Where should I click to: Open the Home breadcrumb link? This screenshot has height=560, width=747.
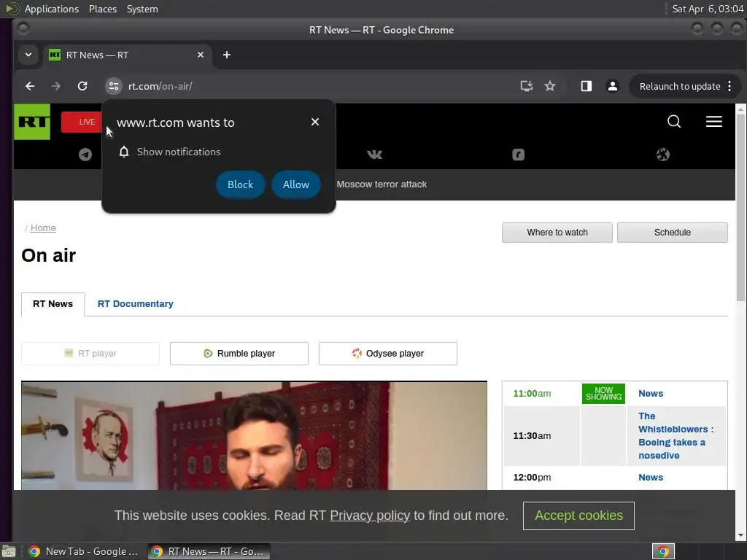click(x=43, y=228)
